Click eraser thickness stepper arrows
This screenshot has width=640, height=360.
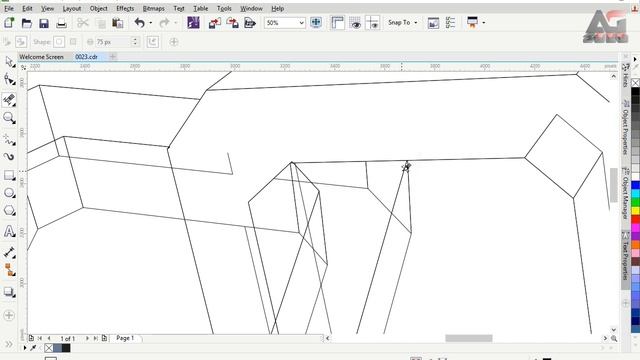(x=135, y=42)
